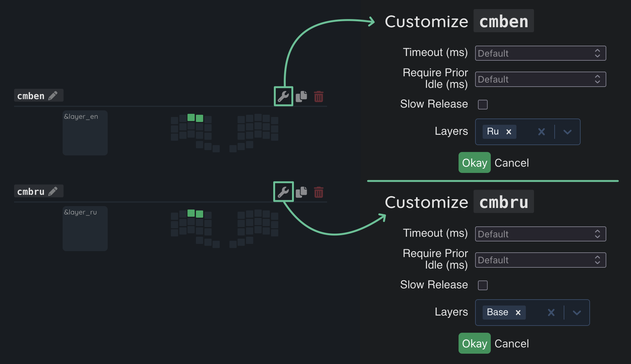Remove the Base layer tag
This screenshot has width=631, height=364.
click(x=518, y=313)
